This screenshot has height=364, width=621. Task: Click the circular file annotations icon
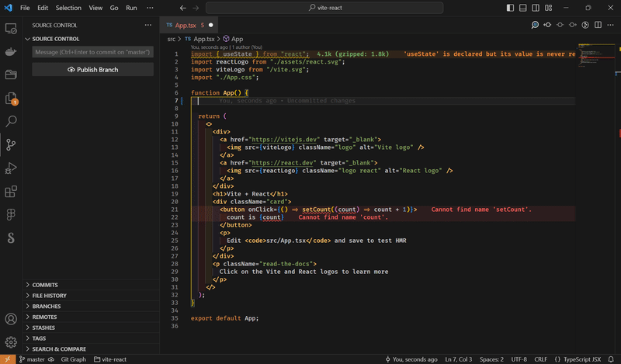[585, 25]
